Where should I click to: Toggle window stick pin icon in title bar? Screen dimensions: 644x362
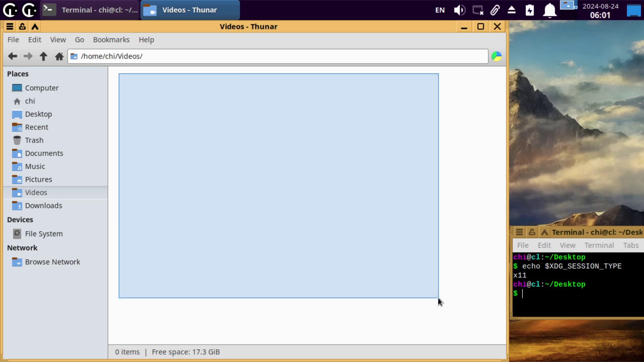click(22, 26)
